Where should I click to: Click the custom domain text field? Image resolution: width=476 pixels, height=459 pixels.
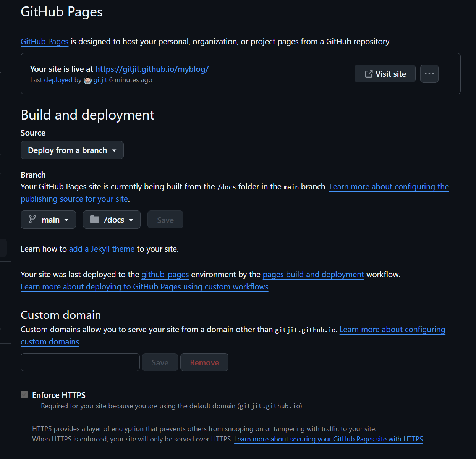point(80,362)
